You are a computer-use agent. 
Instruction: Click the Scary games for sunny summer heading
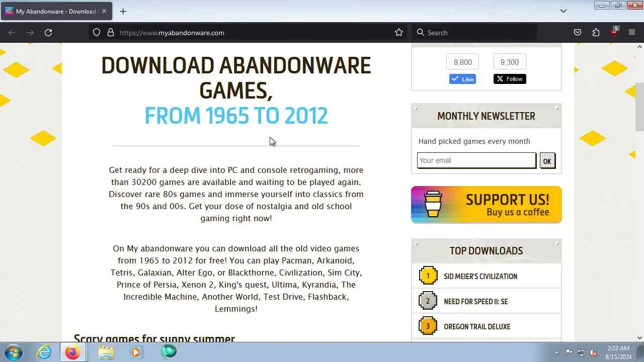(x=154, y=338)
